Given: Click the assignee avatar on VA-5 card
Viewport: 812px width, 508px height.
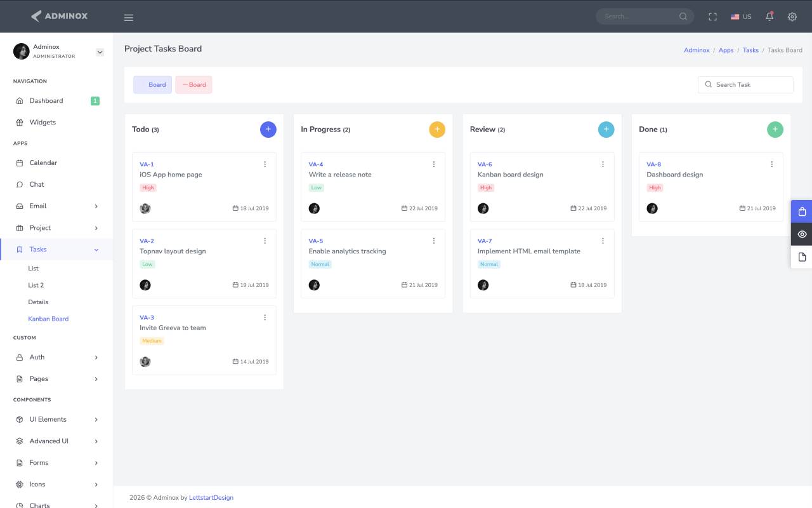Looking at the screenshot, I should pyautogui.click(x=314, y=285).
